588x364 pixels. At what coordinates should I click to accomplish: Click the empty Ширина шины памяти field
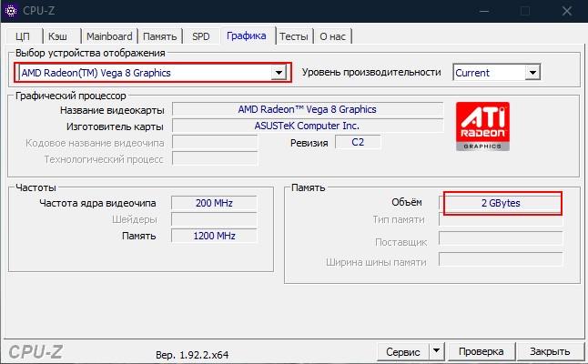501,259
